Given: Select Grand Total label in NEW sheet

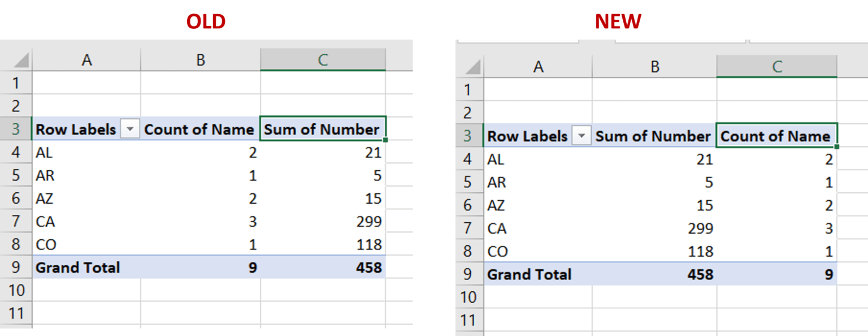Looking at the screenshot, I should (530, 274).
